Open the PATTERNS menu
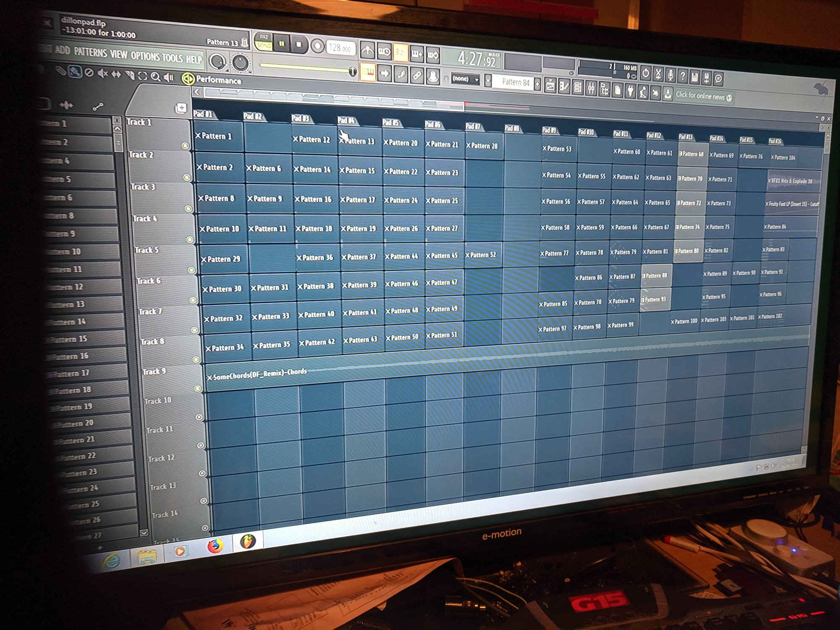 91,52
